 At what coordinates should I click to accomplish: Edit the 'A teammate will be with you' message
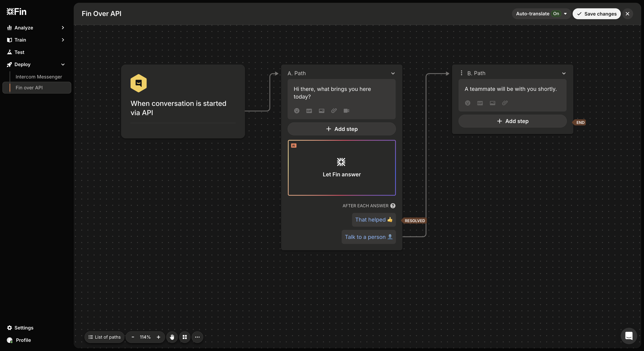click(x=510, y=89)
